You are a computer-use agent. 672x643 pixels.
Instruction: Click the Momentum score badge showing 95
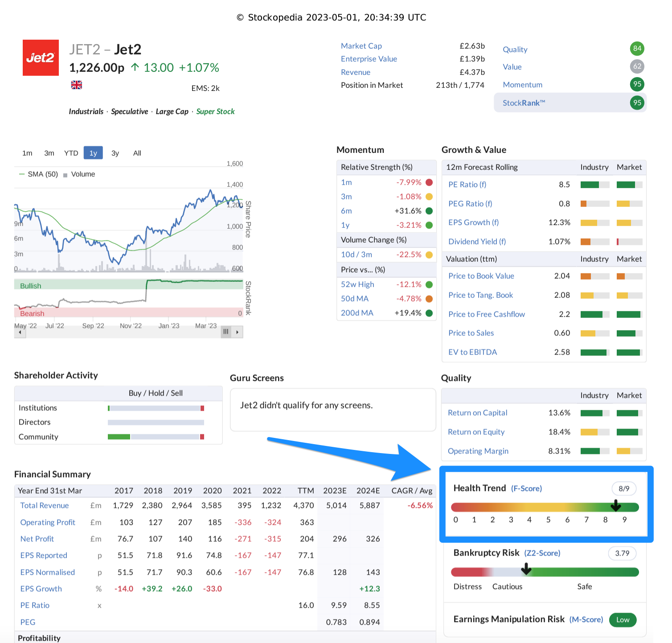click(x=637, y=84)
